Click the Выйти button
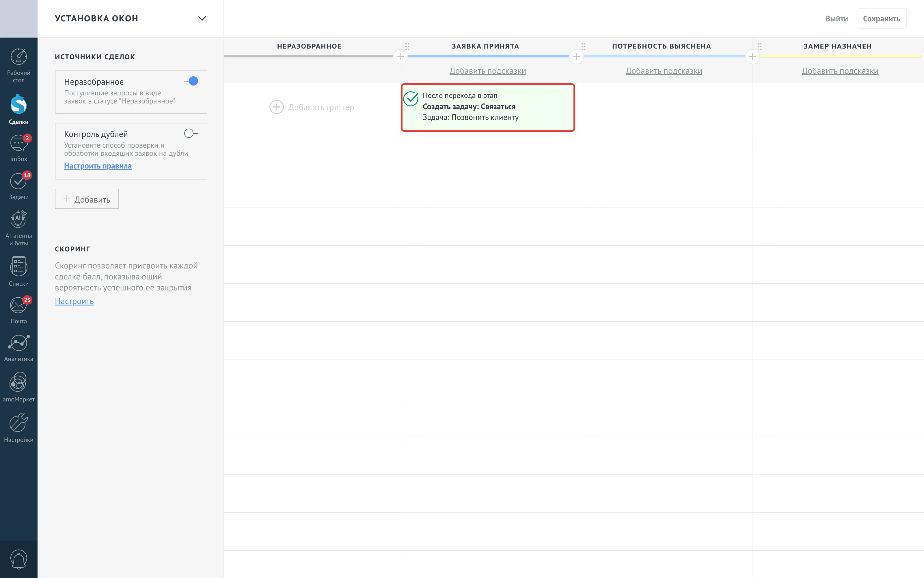This screenshot has width=924, height=578. [x=836, y=19]
